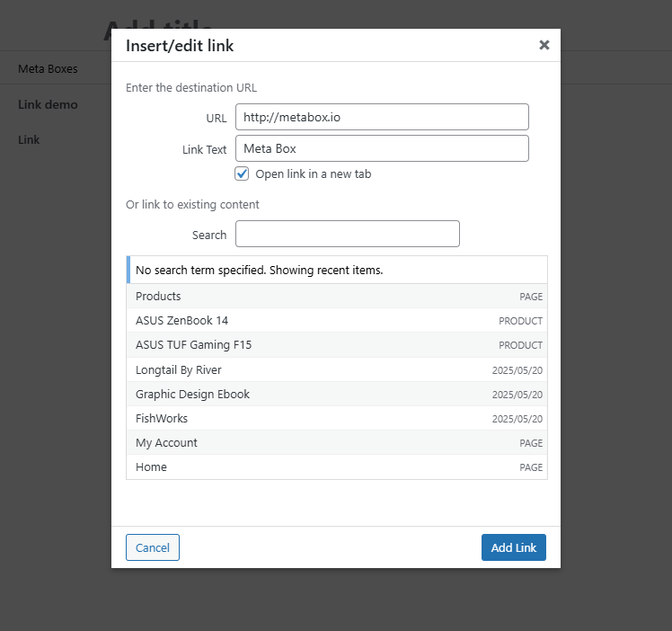Pick the My Account page

pos(337,442)
